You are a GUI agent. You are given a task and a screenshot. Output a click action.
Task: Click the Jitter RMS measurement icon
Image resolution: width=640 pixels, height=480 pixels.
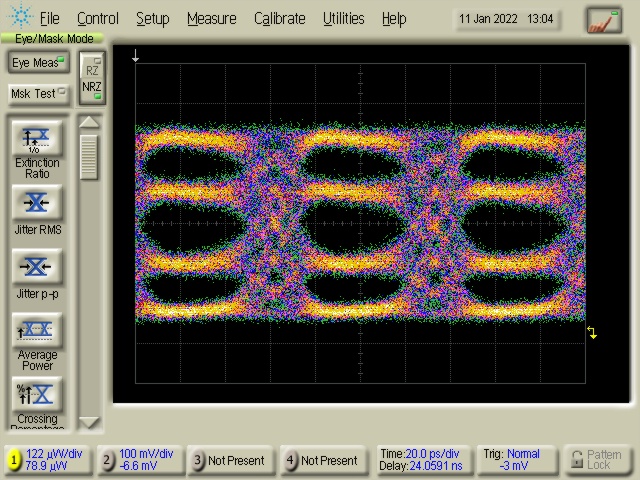tap(37, 203)
